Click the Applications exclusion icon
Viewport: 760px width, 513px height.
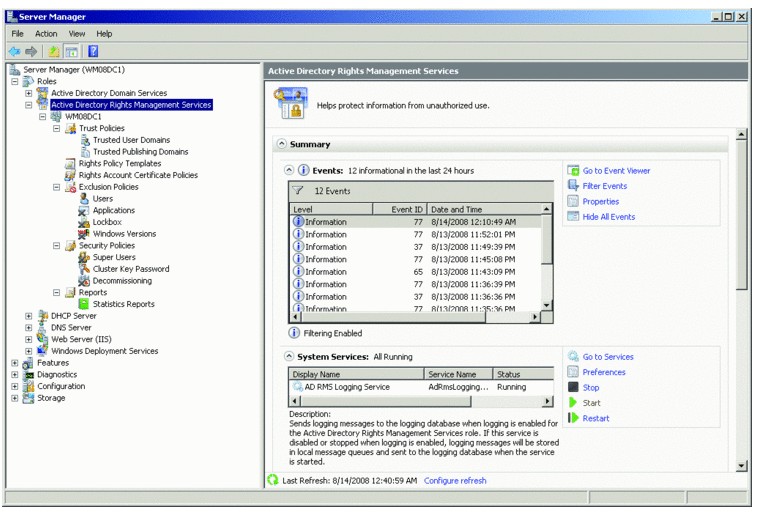[x=84, y=210]
